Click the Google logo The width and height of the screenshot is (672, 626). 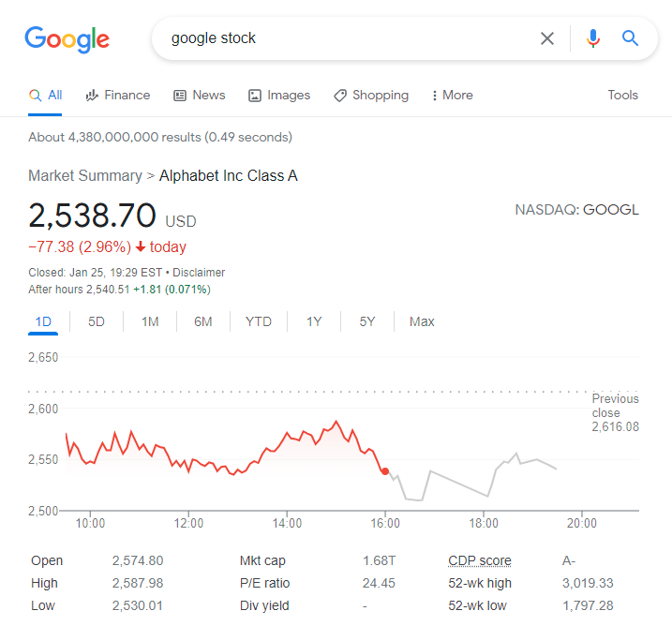click(x=67, y=39)
